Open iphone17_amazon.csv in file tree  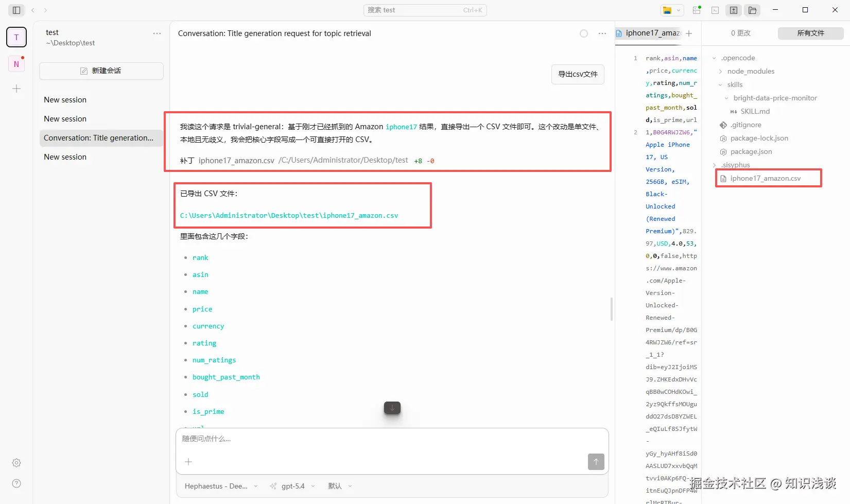pos(766,179)
